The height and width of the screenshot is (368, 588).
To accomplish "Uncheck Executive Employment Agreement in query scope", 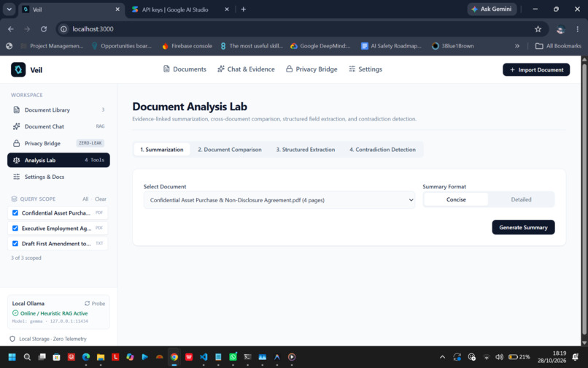I will pos(15,229).
